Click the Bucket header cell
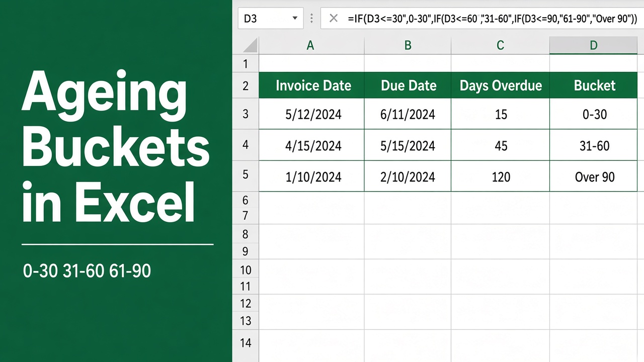The height and width of the screenshot is (362, 644). coord(594,85)
